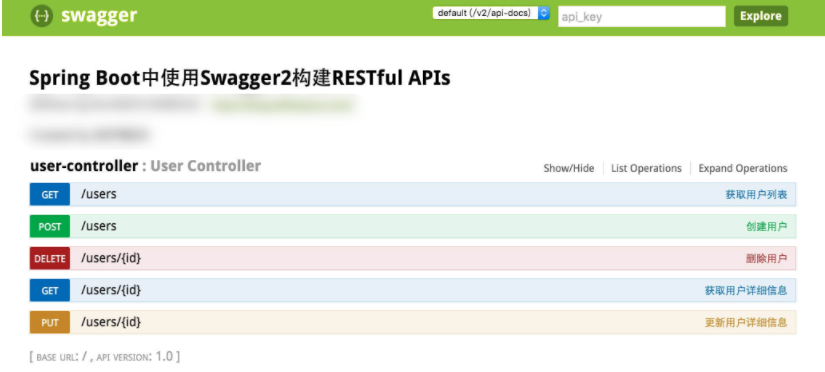This screenshot has width=825, height=372.
Task: Click the PUT badge for /users/{id}
Action: [x=50, y=322]
